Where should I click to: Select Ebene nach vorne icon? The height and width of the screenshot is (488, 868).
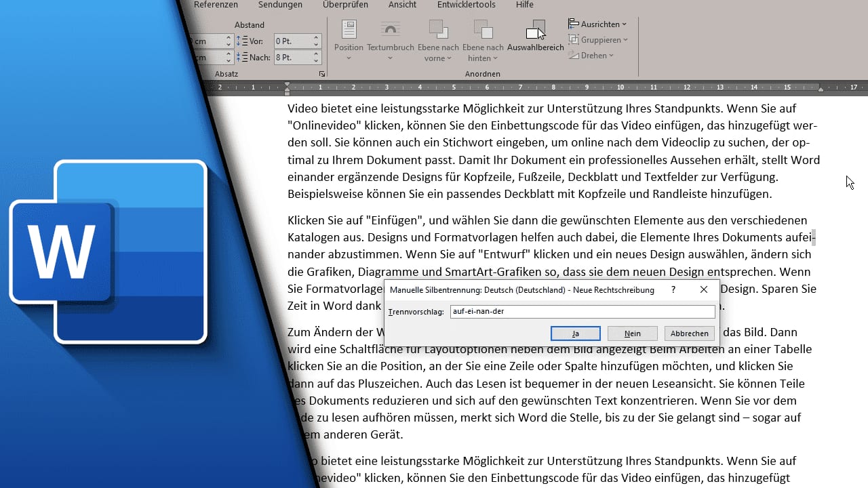(x=438, y=30)
